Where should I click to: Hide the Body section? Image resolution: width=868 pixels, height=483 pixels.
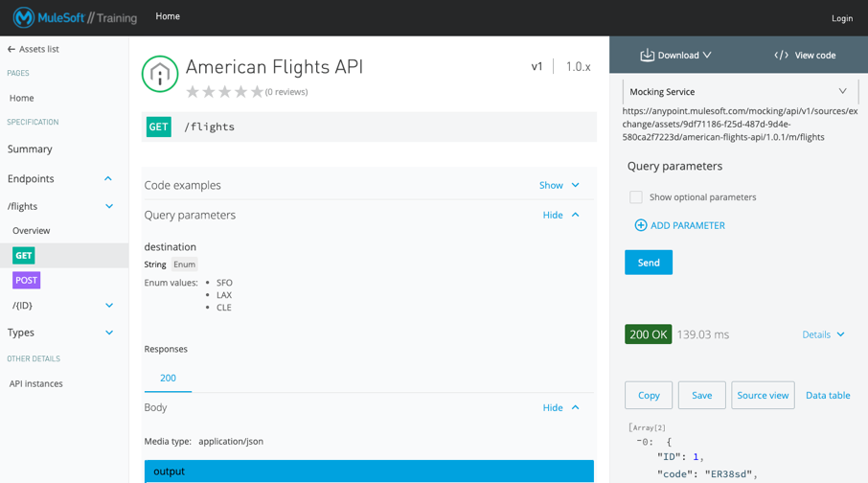coord(560,407)
